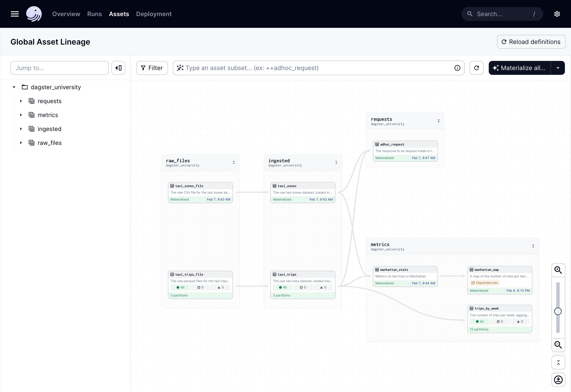The height and width of the screenshot is (392, 571).
Task: Click the Reload definitions button
Action: 531,42
